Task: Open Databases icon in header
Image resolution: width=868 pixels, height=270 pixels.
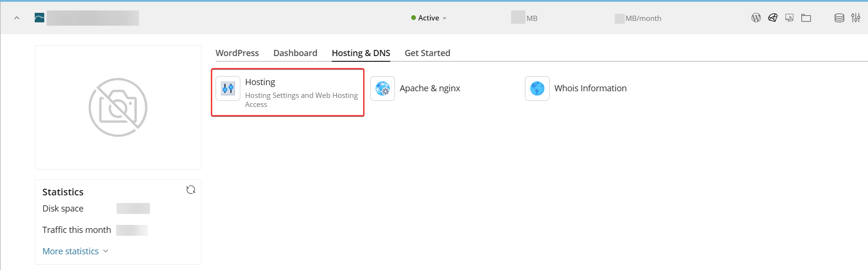Action: [x=839, y=18]
